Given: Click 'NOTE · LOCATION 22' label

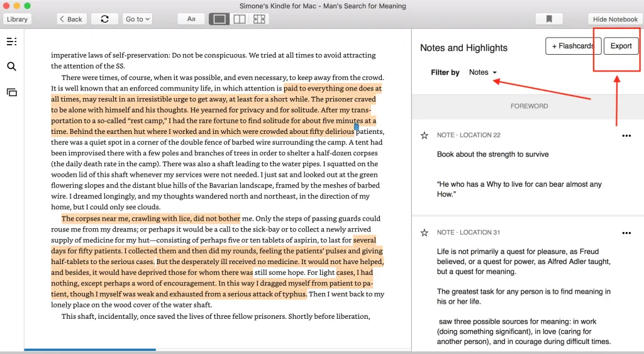Looking at the screenshot, I should tap(469, 135).
